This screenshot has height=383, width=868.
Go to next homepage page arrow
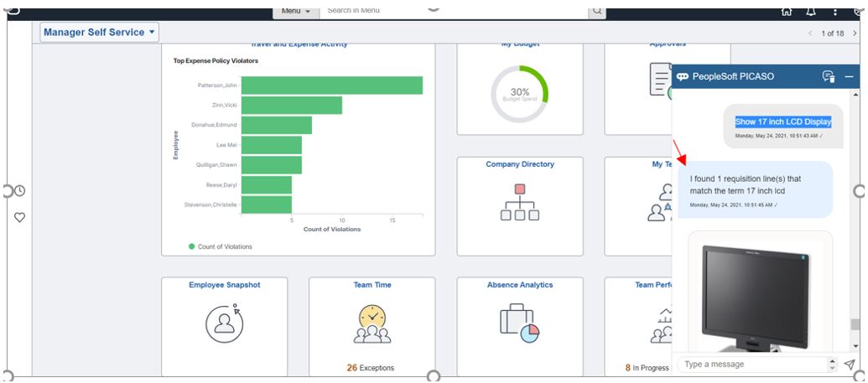(x=855, y=34)
